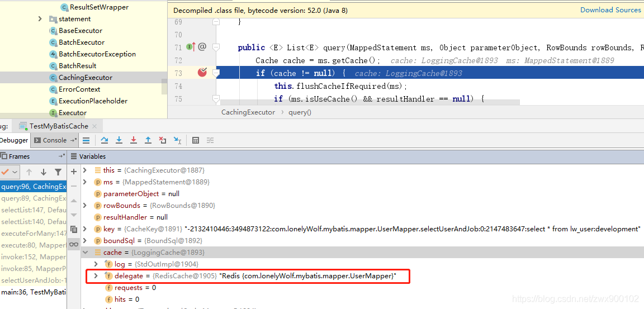
Task: Expand the statement folder in project tree
Action: coord(40,19)
